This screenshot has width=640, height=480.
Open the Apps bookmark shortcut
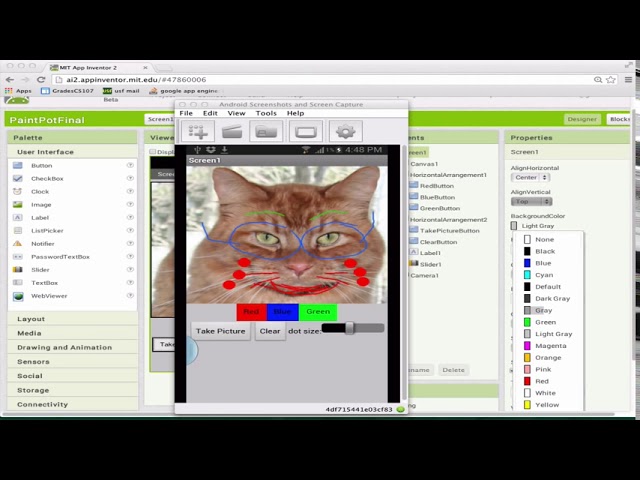point(18,91)
